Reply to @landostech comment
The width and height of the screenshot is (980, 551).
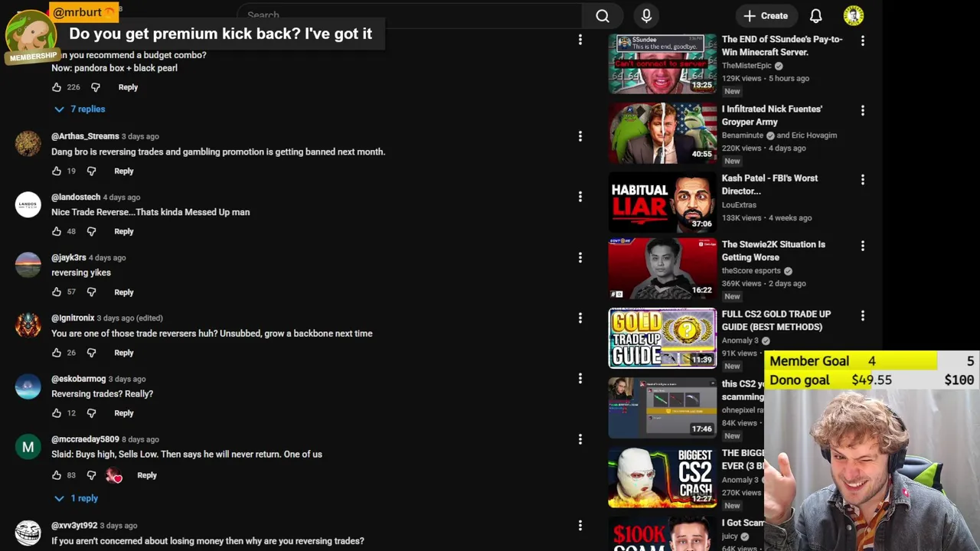coord(124,232)
